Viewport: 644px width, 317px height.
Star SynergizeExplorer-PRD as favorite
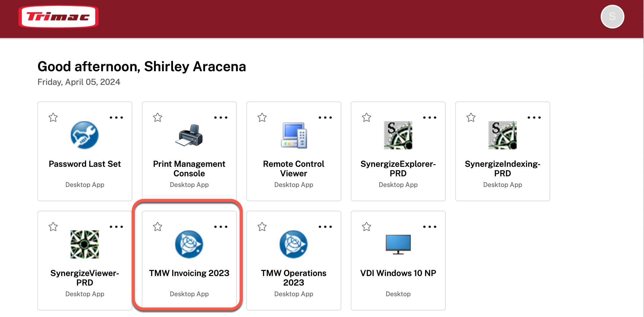click(367, 118)
